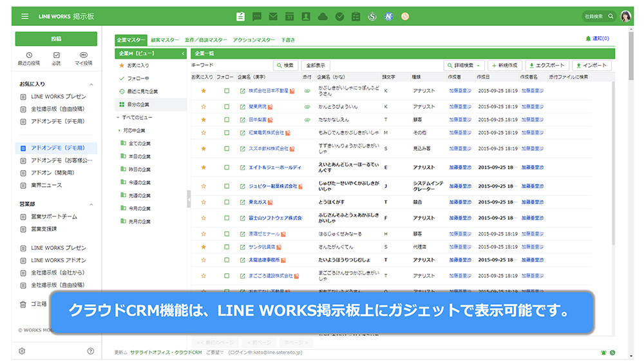The image size is (644, 364).
Task: Click the employee search magnifier icon
Action: (611, 17)
